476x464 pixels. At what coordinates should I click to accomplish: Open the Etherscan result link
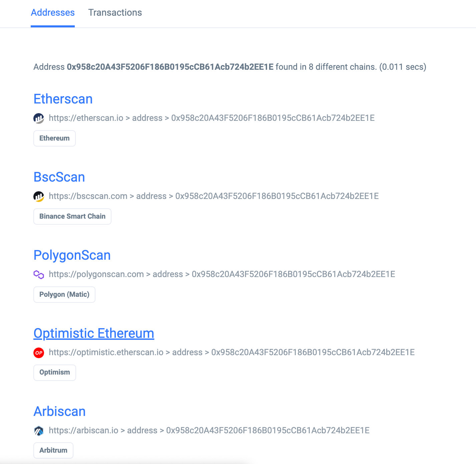[63, 99]
